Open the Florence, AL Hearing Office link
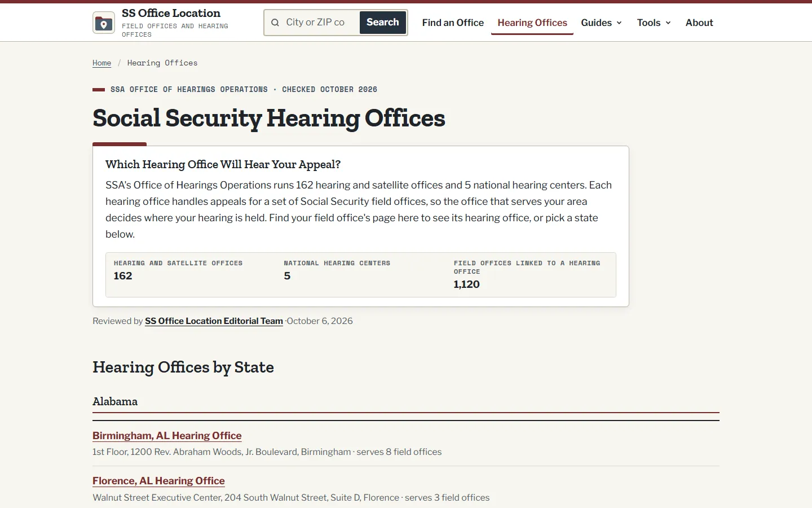Screen dimensions: 812x508 158,481
